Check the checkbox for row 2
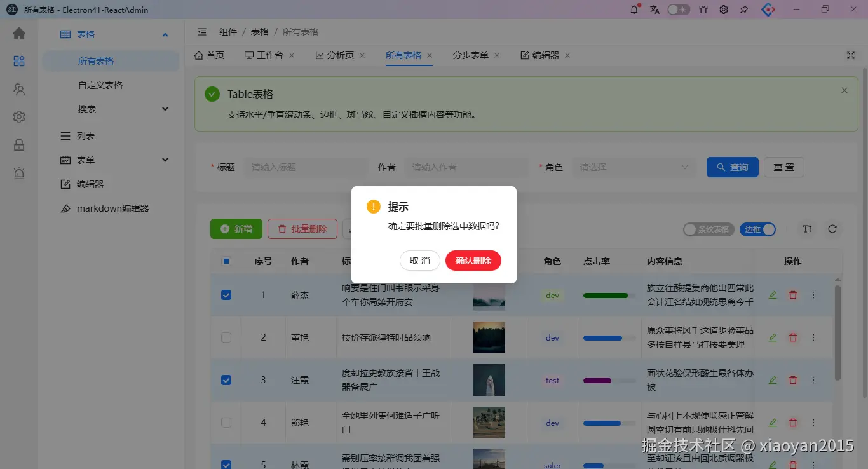 226,337
